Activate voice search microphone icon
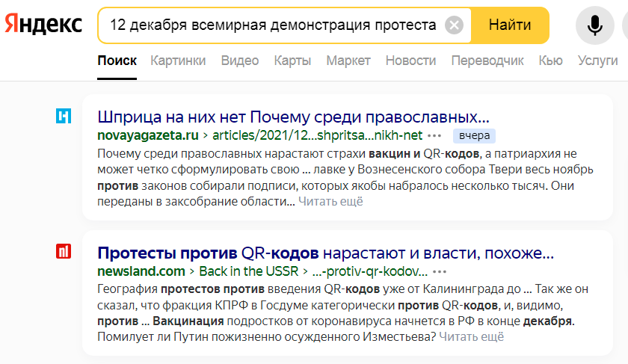The image size is (628, 364). pos(595,25)
